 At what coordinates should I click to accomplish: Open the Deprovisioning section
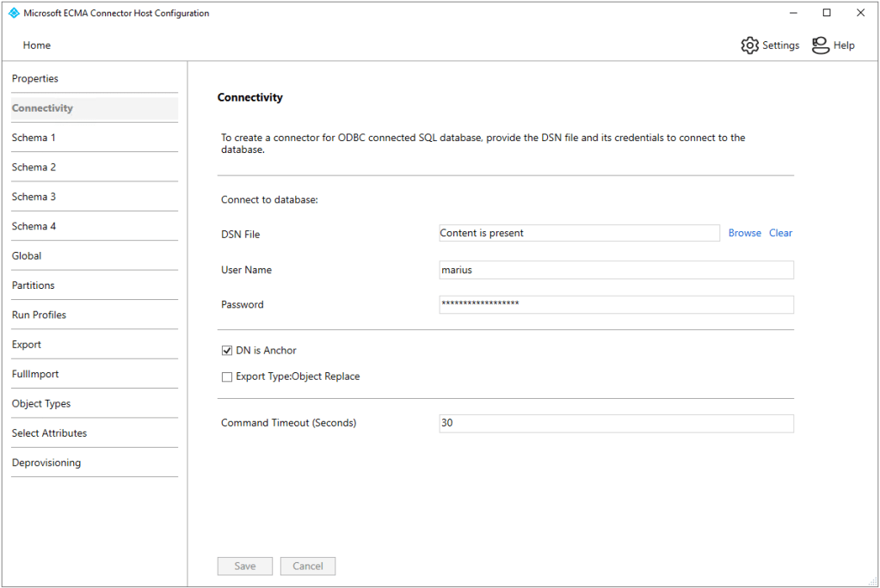pos(46,462)
